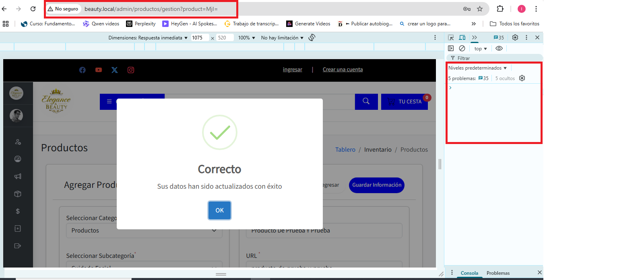
Task: Open the Dimensiones responsive dropdown
Action: point(148,38)
